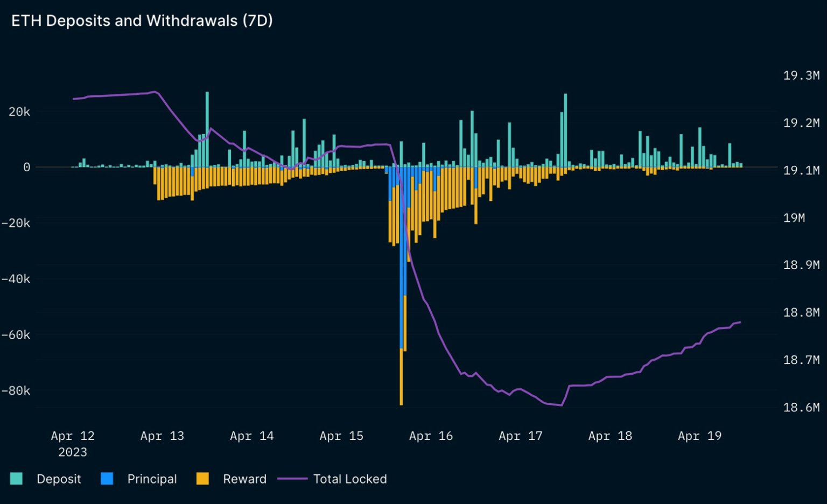Click the right end of the Total Locked line

click(x=740, y=323)
